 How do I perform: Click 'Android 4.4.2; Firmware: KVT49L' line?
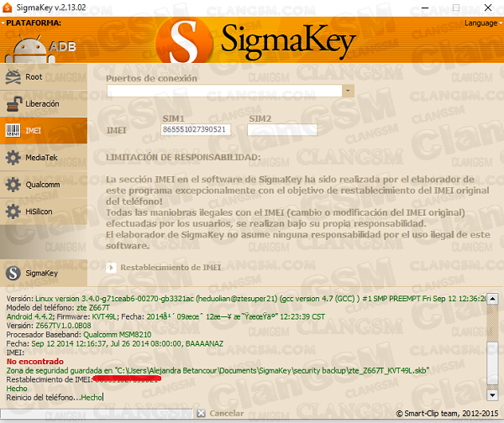click(165, 316)
